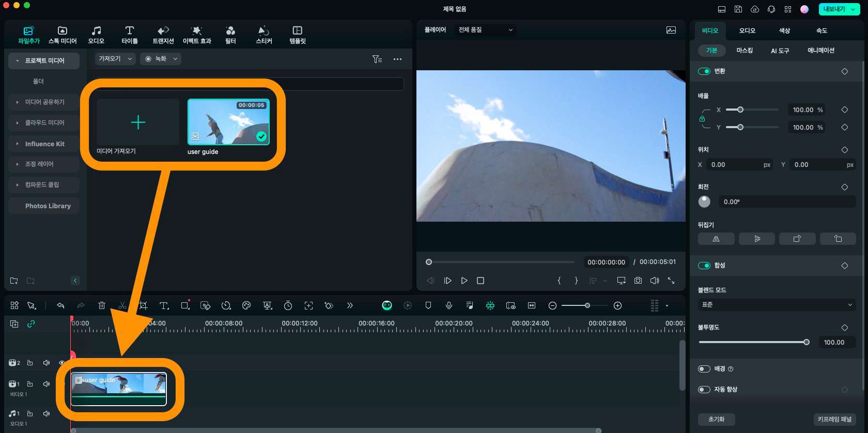Open the Templates (템플릿) tab

298,35
